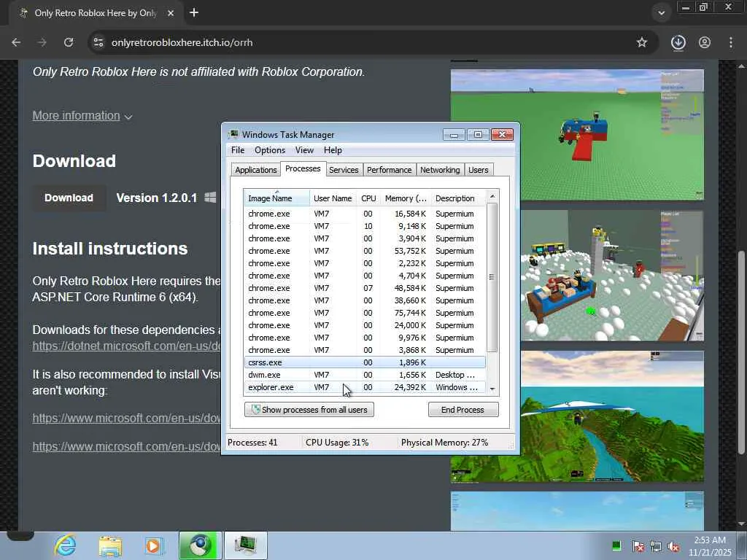The image size is (747, 560).
Task: Select chrome.exe using 48,584 K memory
Action: coord(365,288)
